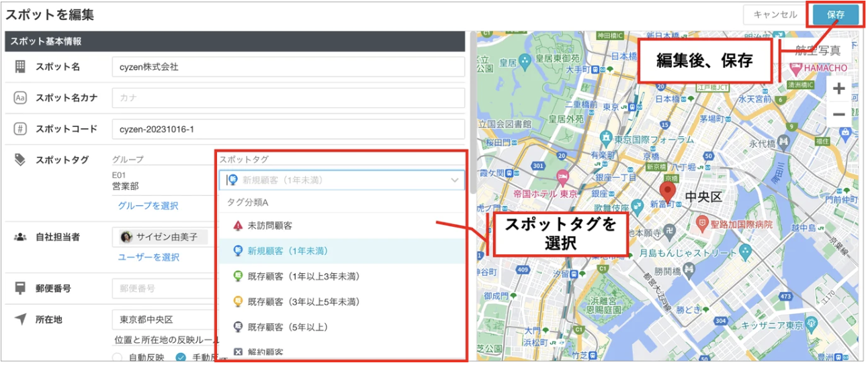Click the people icon beside 自社担当者
Image resolution: width=868 pixels, height=365 pixels.
[20, 237]
